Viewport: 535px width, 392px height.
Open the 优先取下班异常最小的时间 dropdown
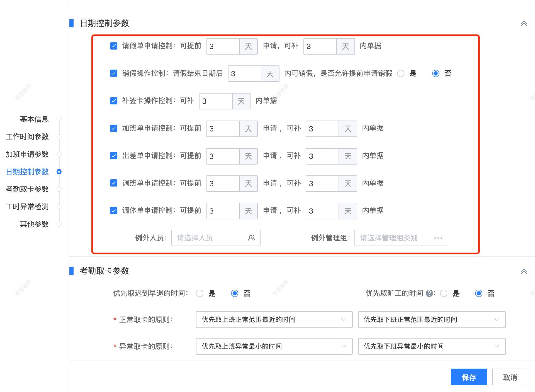tap(431, 346)
